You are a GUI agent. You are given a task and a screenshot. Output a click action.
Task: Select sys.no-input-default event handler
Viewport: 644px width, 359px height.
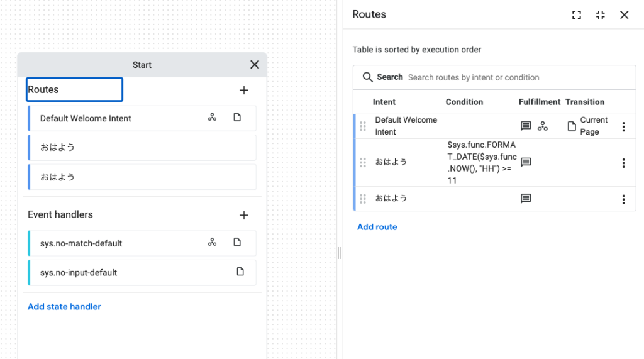tap(79, 273)
